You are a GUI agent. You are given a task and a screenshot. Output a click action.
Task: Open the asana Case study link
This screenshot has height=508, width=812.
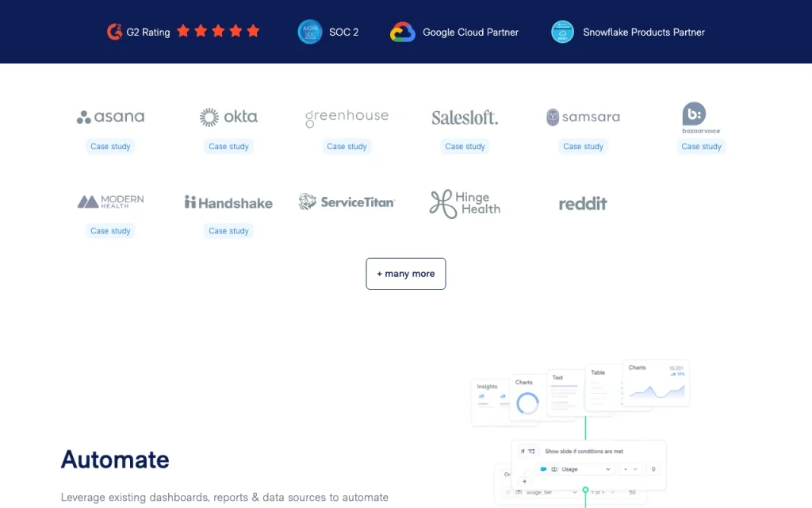(x=110, y=147)
